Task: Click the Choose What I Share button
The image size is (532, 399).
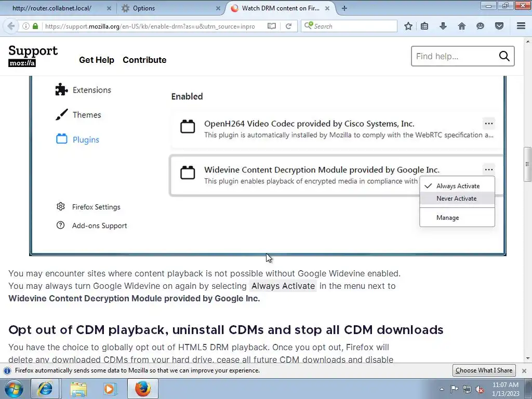Action: pyautogui.click(x=484, y=370)
